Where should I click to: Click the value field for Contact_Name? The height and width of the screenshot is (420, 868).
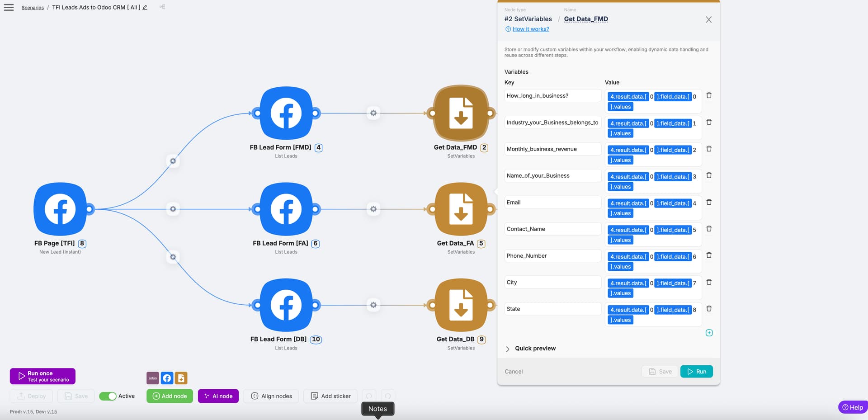(x=653, y=235)
